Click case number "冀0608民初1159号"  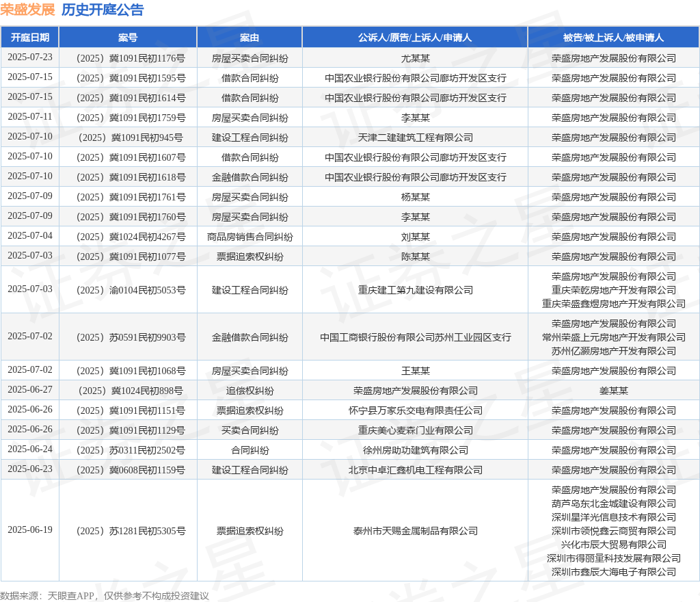(x=148, y=470)
